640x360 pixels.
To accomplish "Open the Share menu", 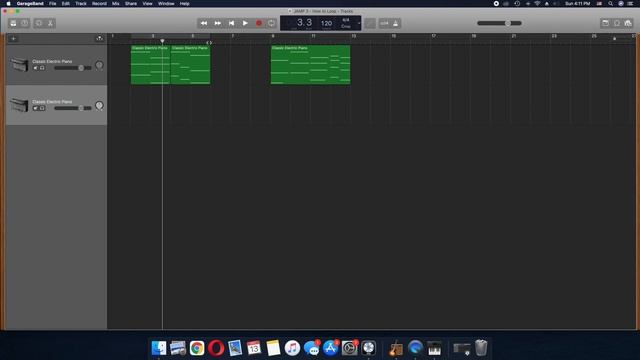I will tap(131, 3).
